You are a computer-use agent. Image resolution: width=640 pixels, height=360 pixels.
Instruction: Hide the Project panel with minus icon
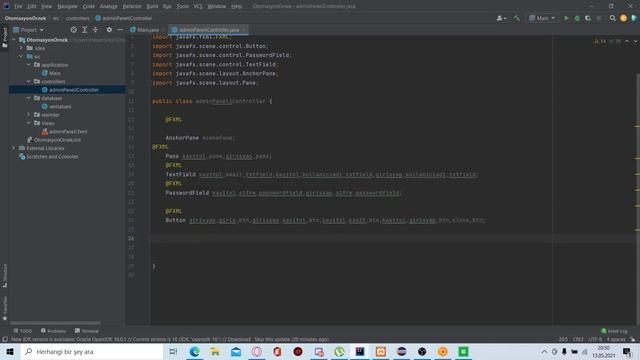click(x=120, y=30)
